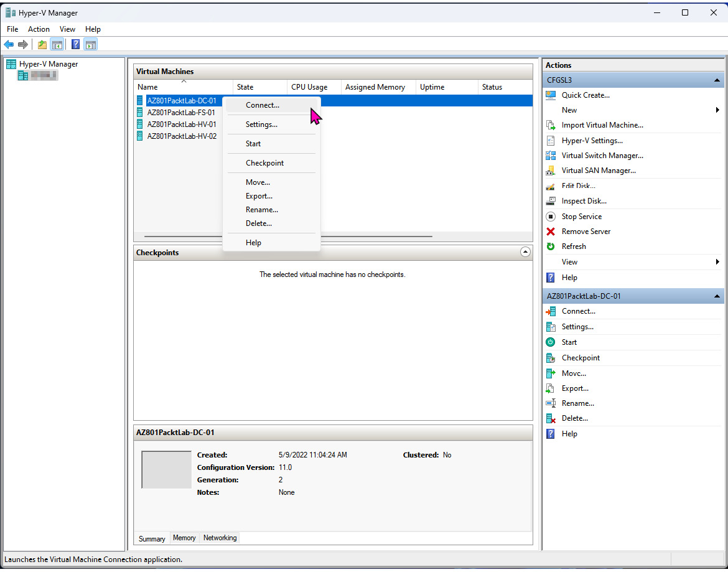Click the Assigned Memory column header

378,87
